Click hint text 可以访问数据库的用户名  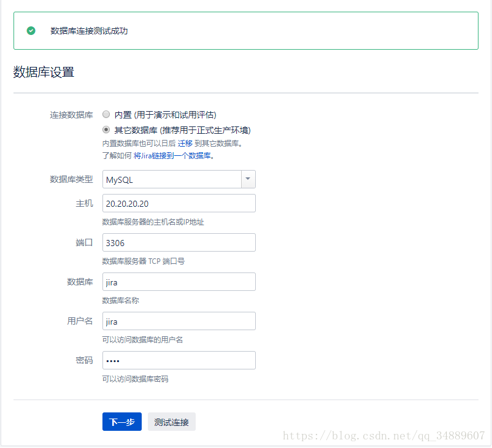pyautogui.click(x=142, y=340)
